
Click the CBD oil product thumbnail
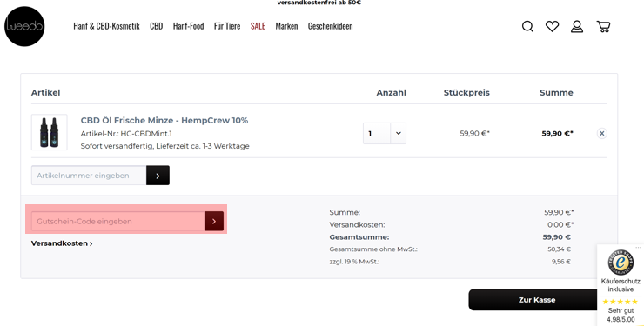point(50,132)
